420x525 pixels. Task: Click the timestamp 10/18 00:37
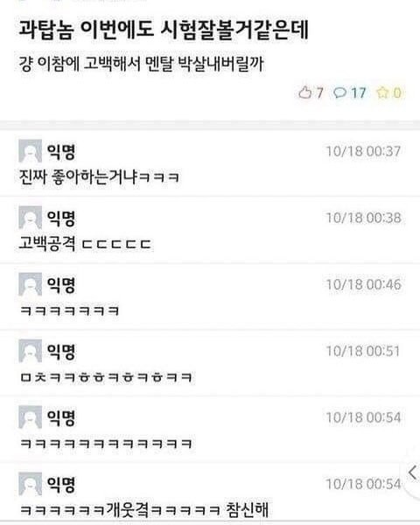tap(363, 151)
